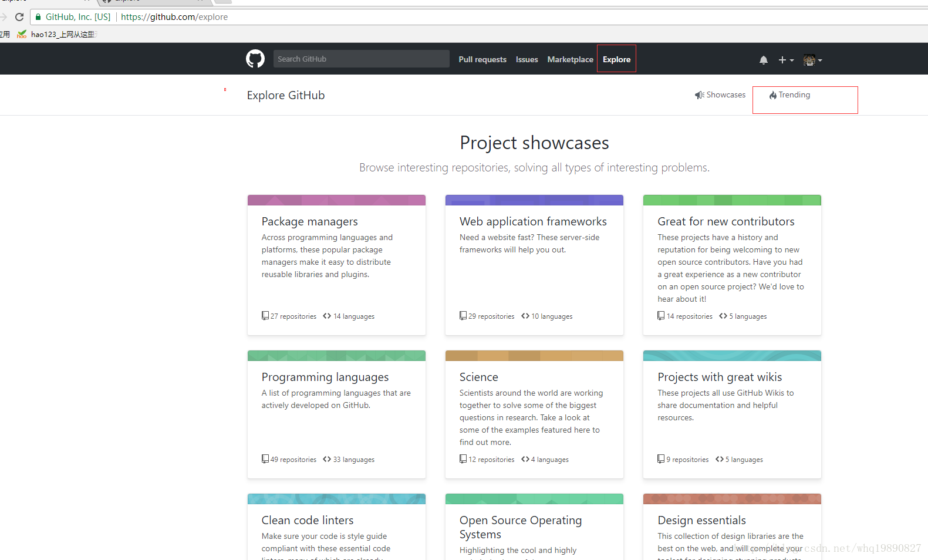This screenshot has height=560, width=928.
Task: Click the code icon by 14 languages
Action: (327, 316)
